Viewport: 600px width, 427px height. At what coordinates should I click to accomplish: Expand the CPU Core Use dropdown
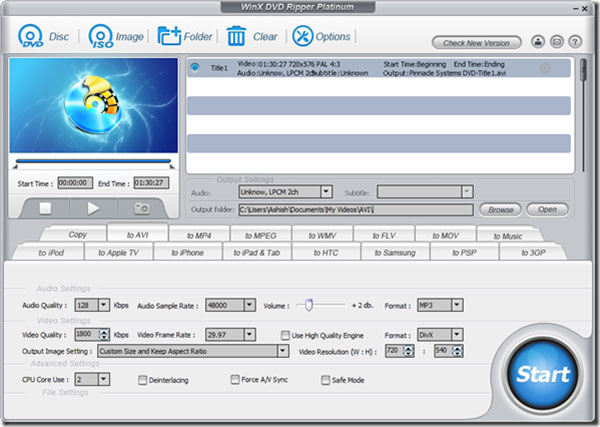coord(104,379)
